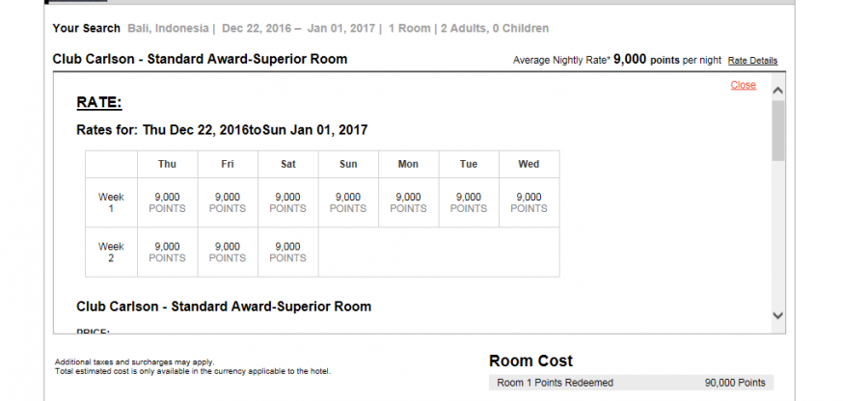Click the 90,000 Points total

pyautogui.click(x=735, y=383)
